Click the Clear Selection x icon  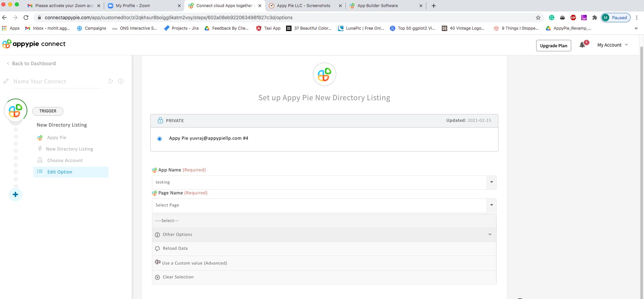(x=157, y=277)
